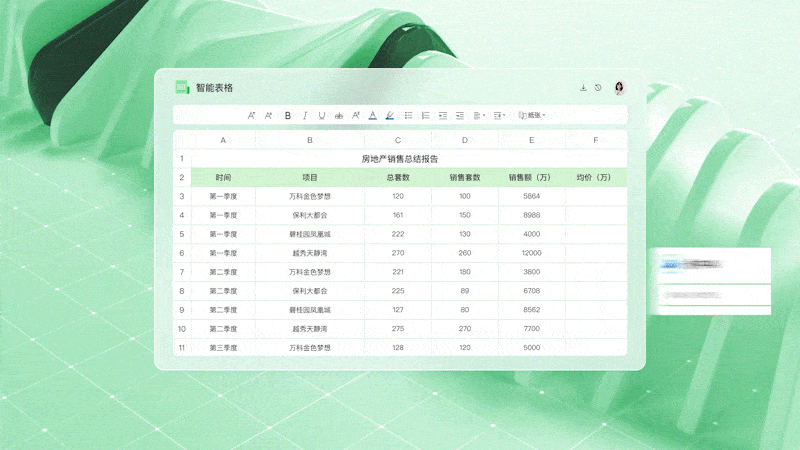
Task: Click the increase indent icon
Action: click(x=460, y=116)
